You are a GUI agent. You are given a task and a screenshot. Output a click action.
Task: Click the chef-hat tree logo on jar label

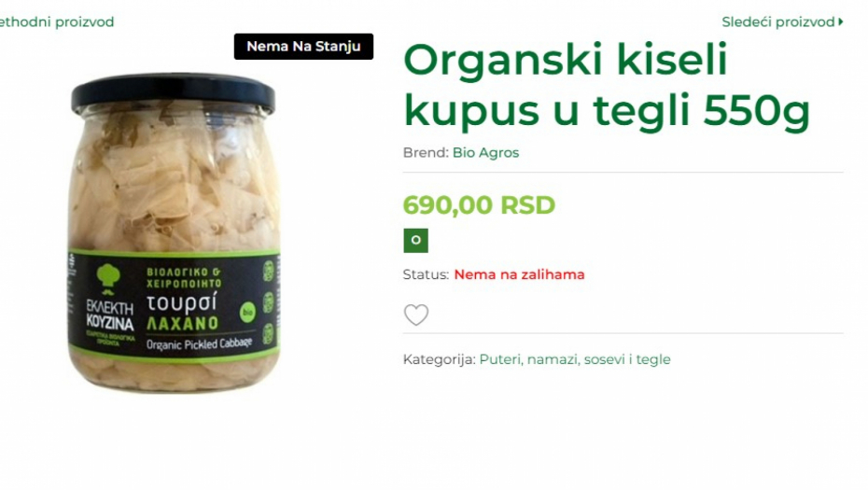108,278
